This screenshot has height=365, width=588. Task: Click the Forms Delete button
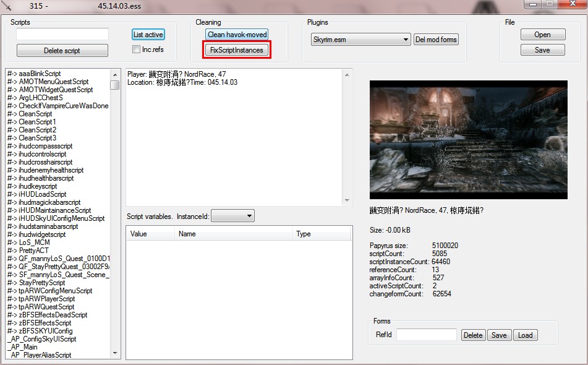473,335
